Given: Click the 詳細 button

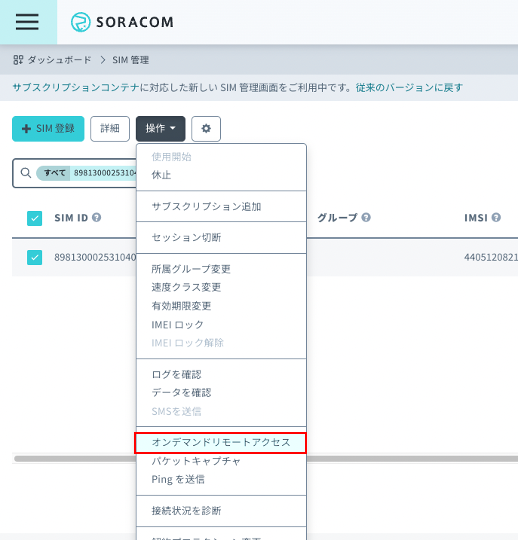Looking at the screenshot, I should click(x=110, y=129).
